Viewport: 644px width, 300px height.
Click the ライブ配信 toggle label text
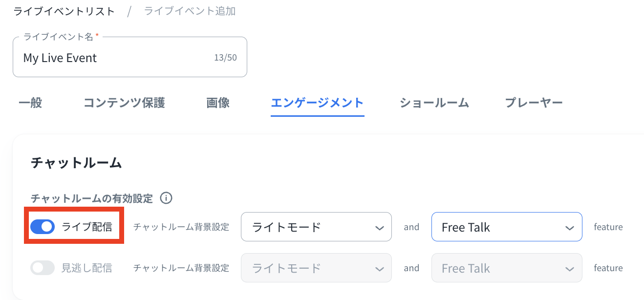click(x=87, y=227)
